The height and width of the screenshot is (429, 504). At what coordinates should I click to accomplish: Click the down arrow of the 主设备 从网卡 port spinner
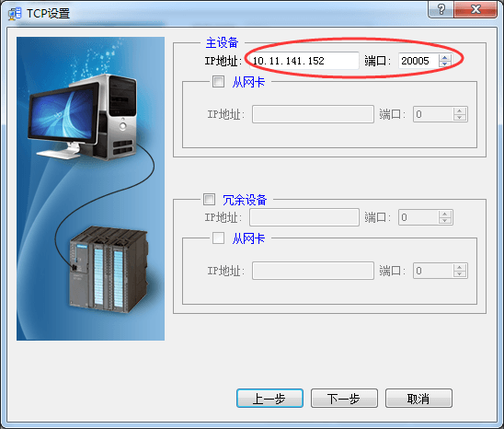click(x=460, y=118)
